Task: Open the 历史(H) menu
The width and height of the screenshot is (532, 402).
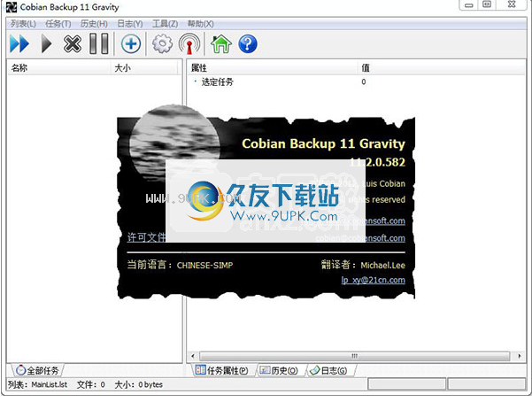Action: pos(94,24)
